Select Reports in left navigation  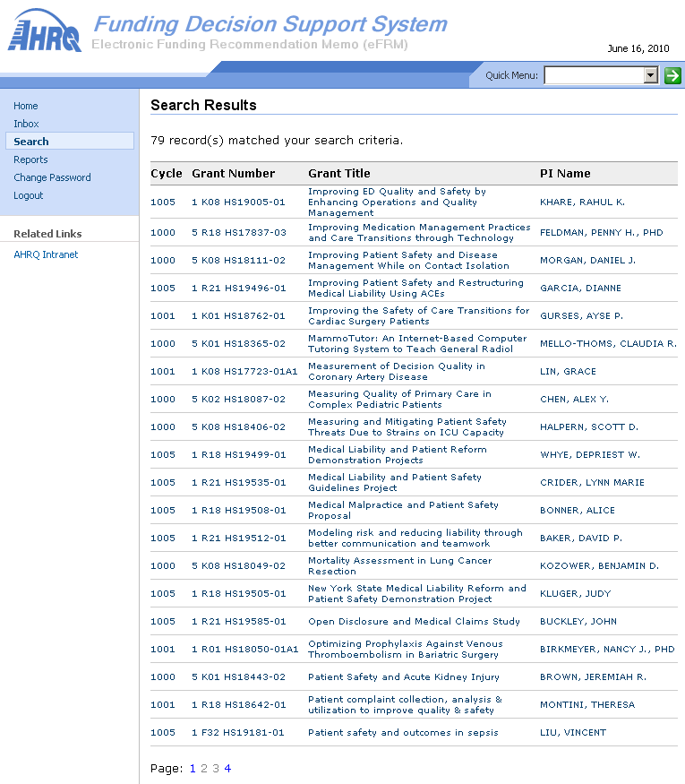pyautogui.click(x=30, y=159)
